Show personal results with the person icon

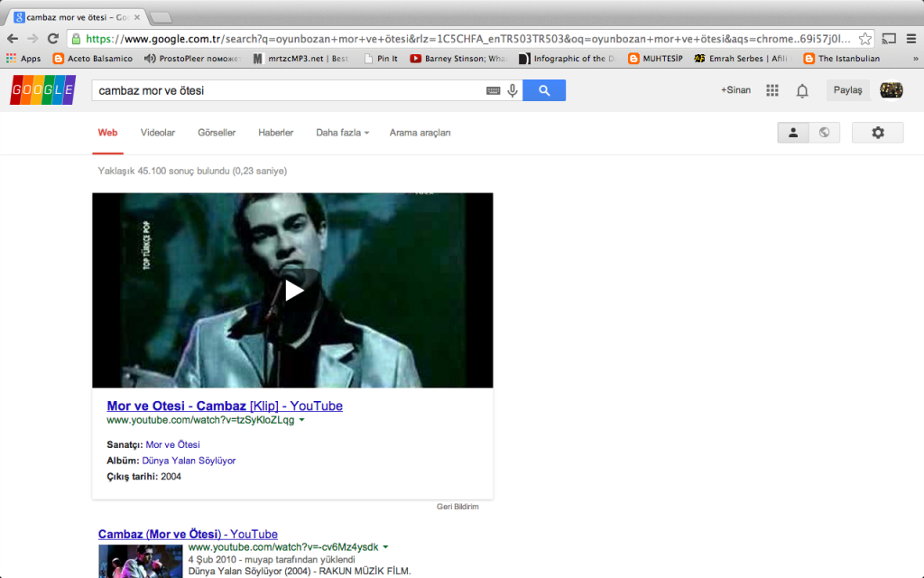(792, 132)
